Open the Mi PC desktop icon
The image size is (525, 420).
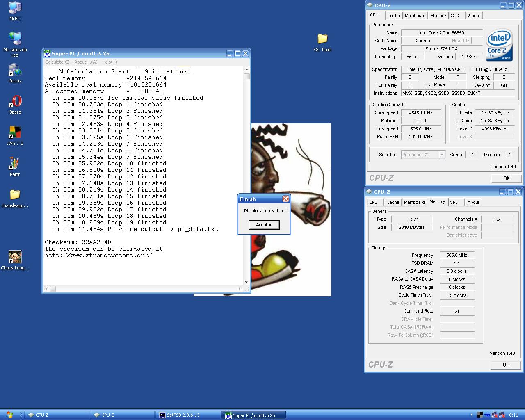point(15,11)
